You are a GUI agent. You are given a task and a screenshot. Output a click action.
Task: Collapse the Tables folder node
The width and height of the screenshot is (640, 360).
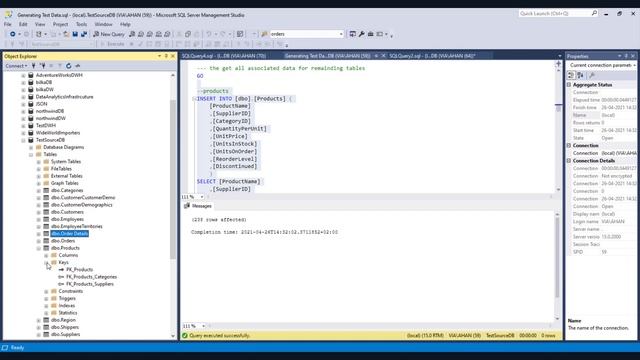[31, 155]
